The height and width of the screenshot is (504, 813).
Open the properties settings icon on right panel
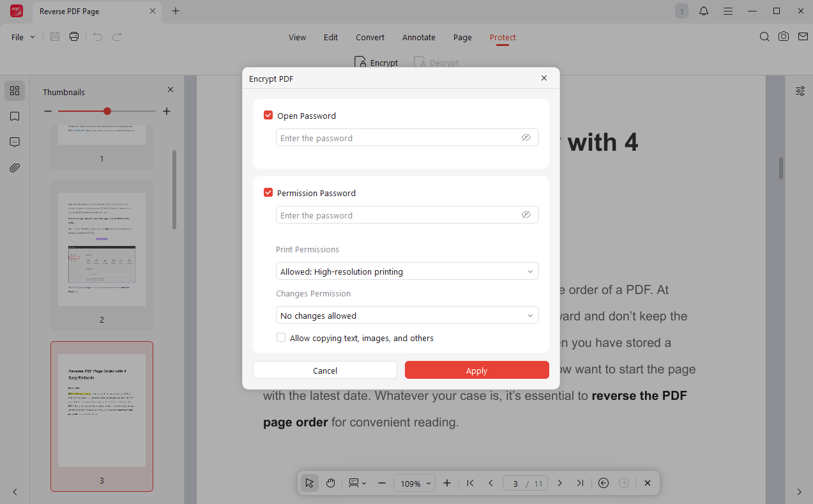pos(800,91)
